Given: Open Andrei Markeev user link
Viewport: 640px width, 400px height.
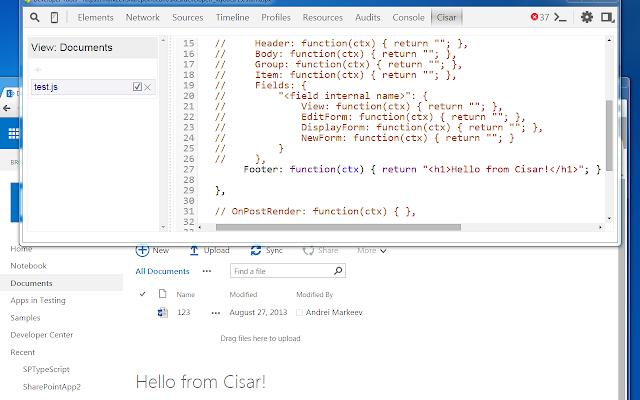Looking at the screenshot, I should (x=334, y=312).
